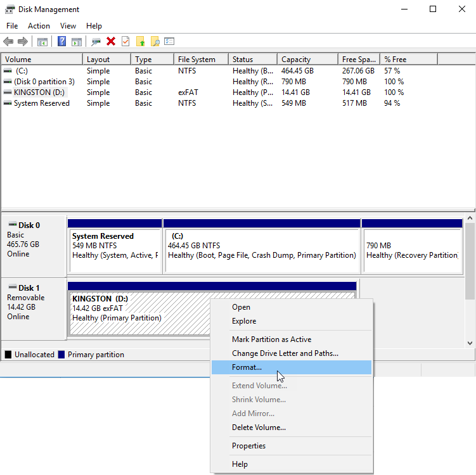This screenshot has width=476, height=475.
Task: Click the blue Primary partition legend swatch
Action: click(x=61, y=354)
